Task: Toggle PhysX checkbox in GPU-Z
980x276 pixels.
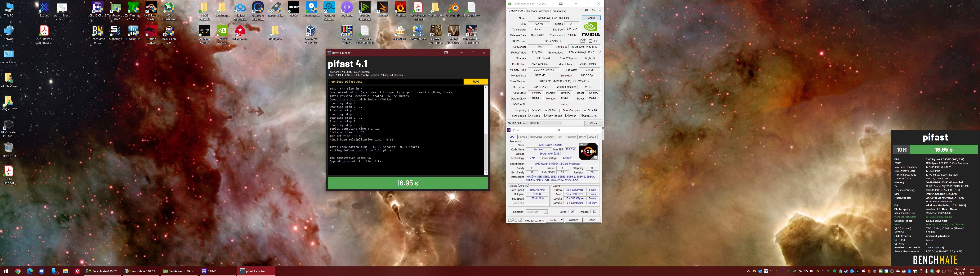Action: point(567,116)
